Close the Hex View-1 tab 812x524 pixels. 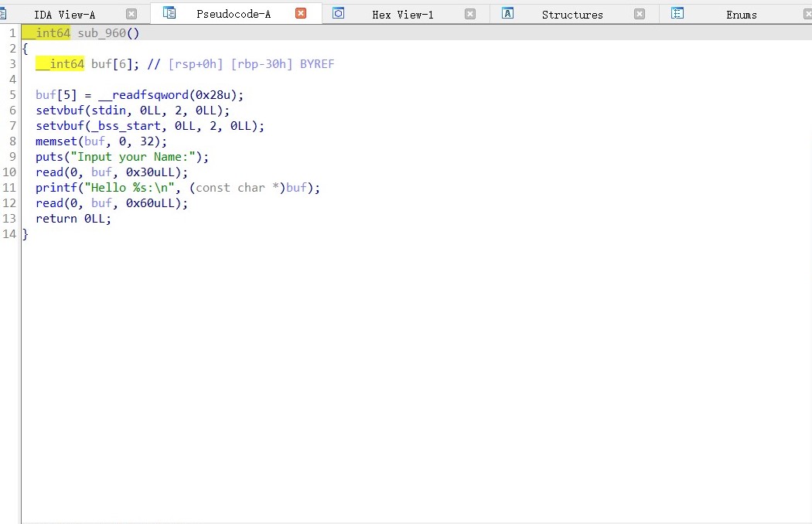[470, 14]
